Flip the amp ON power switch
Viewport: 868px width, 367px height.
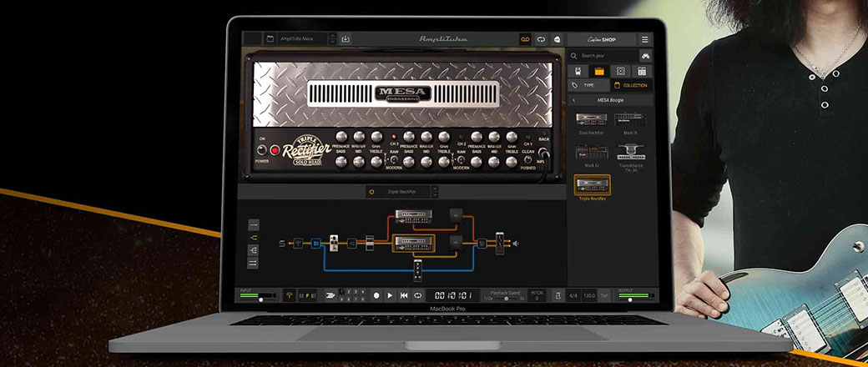coord(262,150)
